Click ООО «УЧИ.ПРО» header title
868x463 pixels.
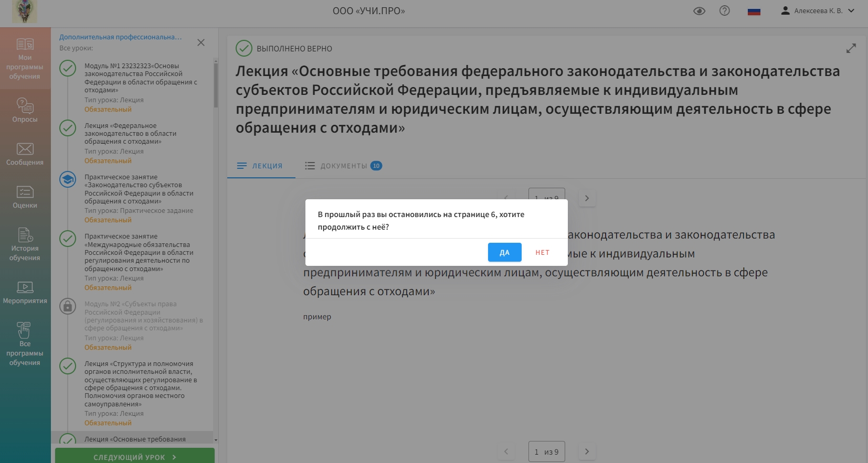pos(369,11)
